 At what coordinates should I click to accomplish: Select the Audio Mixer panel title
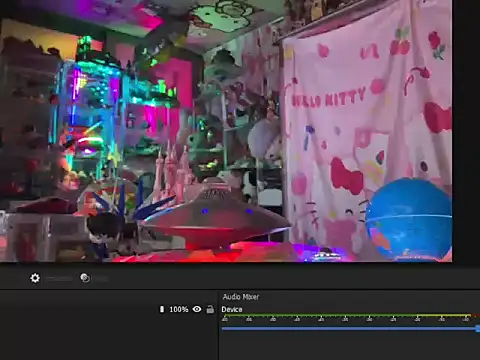(241, 297)
